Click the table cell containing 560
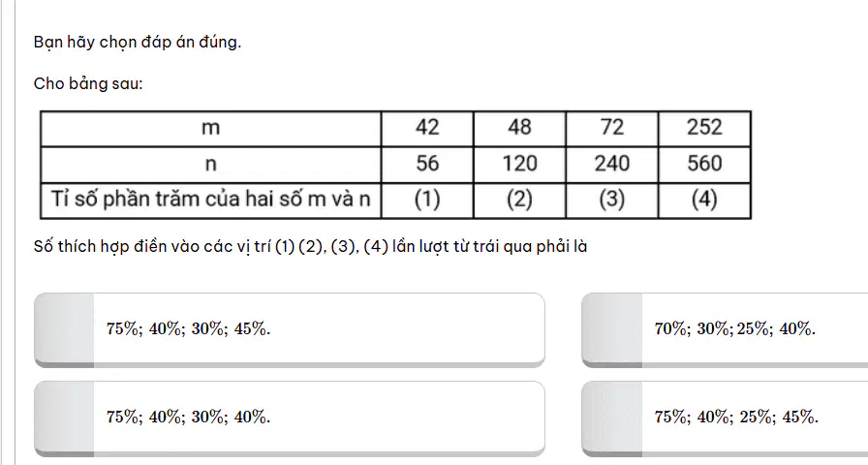This screenshot has width=868, height=465. [704, 165]
